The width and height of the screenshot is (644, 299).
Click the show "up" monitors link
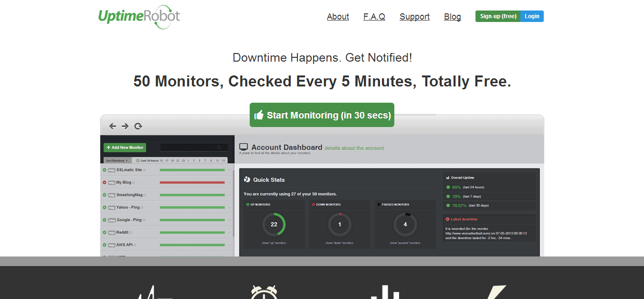274,243
